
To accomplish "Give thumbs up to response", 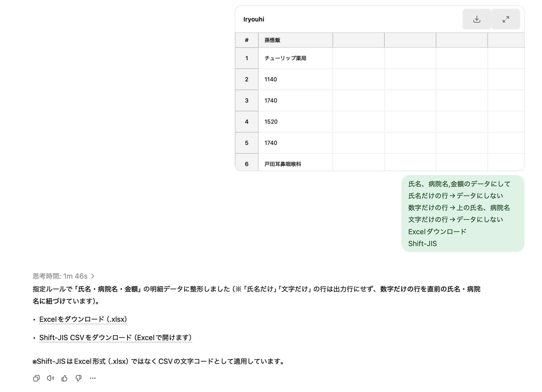I will click(x=64, y=378).
